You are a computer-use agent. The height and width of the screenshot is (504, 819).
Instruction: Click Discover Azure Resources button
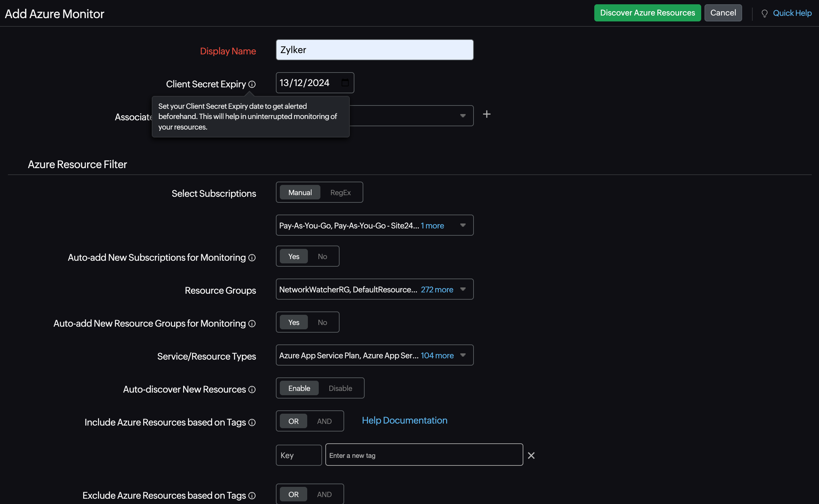tap(647, 13)
